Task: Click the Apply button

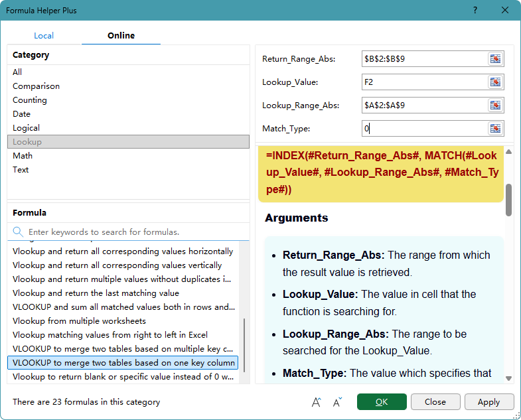Action: click(488, 401)
